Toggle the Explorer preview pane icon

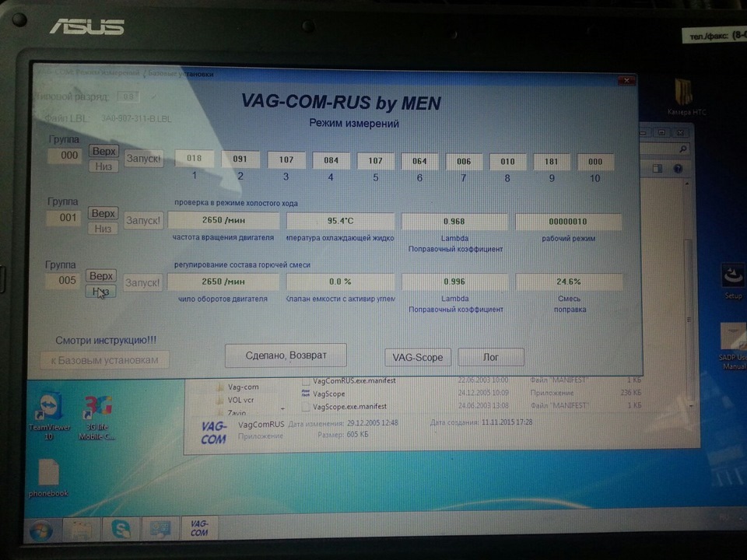[x=658, y=168]
